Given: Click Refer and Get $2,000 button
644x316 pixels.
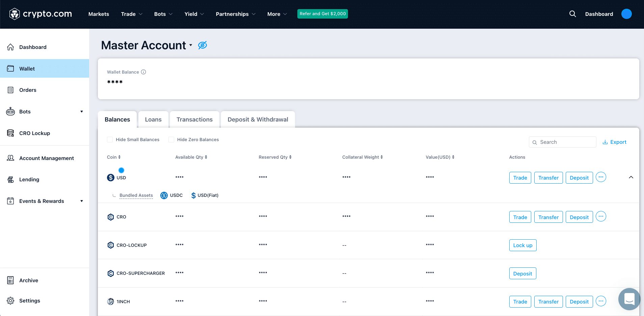Looking at the screenshot, I should point(323,14).
